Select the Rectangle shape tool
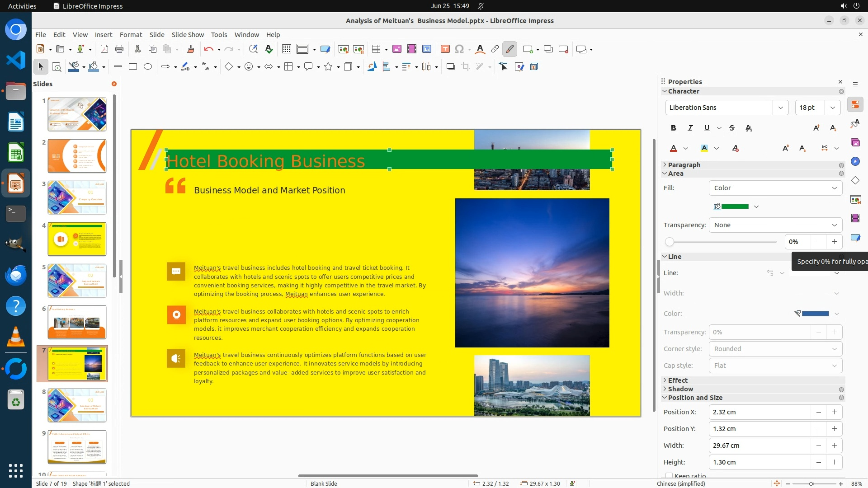The height and width of the screenshot is (488, 868). pos(133,67)
